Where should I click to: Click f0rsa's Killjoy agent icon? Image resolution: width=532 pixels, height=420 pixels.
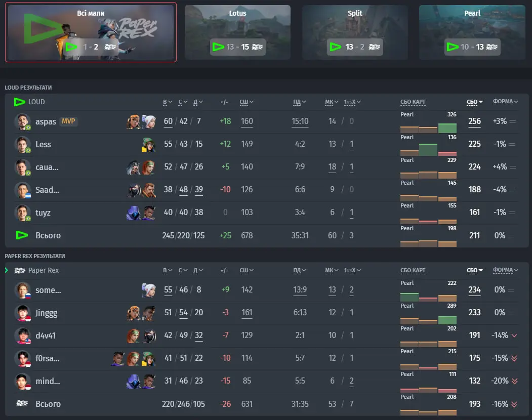tap(149, 358)
